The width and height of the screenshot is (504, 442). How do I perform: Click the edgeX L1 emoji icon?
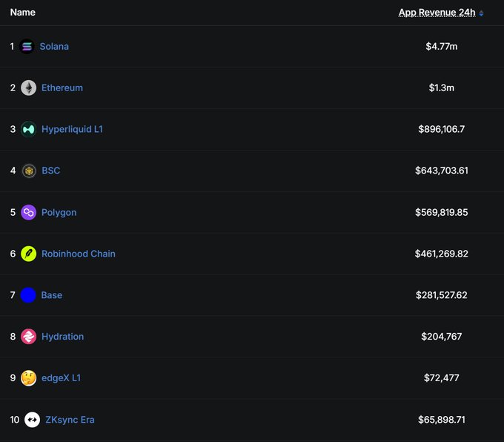click(x=29, y=378)
